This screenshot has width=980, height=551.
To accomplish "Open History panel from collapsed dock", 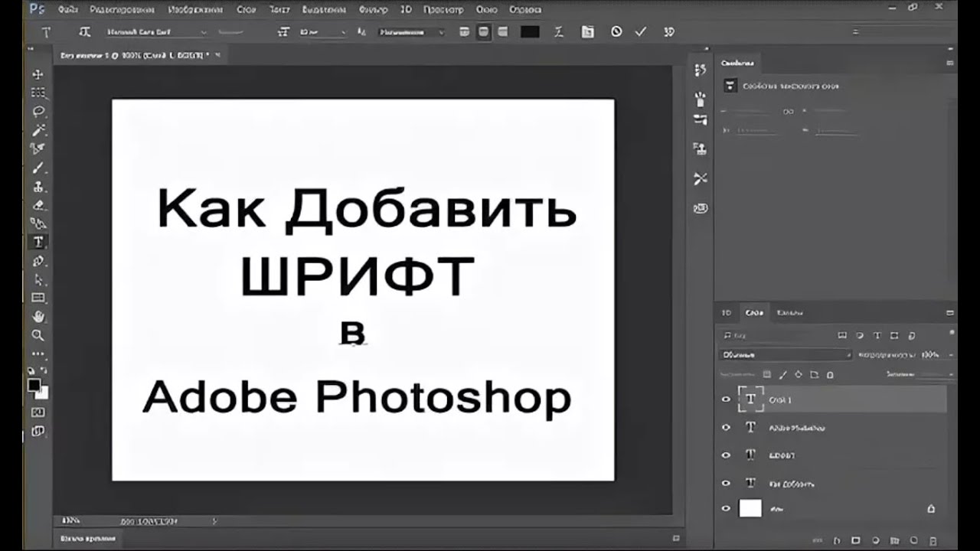I will (x=700, y=70).
